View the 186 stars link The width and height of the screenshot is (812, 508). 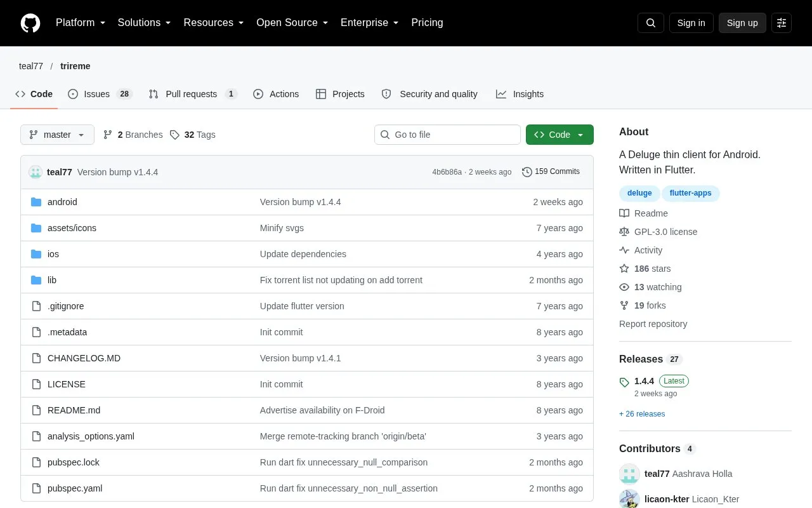(x=645, y=269)
